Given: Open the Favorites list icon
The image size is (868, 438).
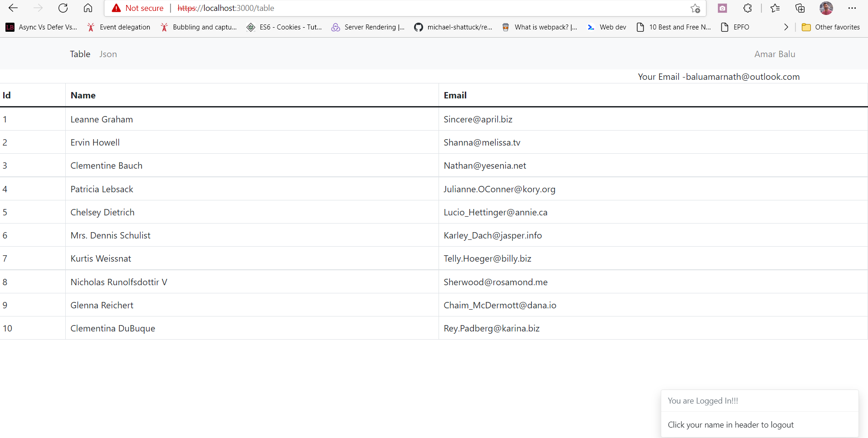Looking at the screenshot, I should click(x=775, y=8).
